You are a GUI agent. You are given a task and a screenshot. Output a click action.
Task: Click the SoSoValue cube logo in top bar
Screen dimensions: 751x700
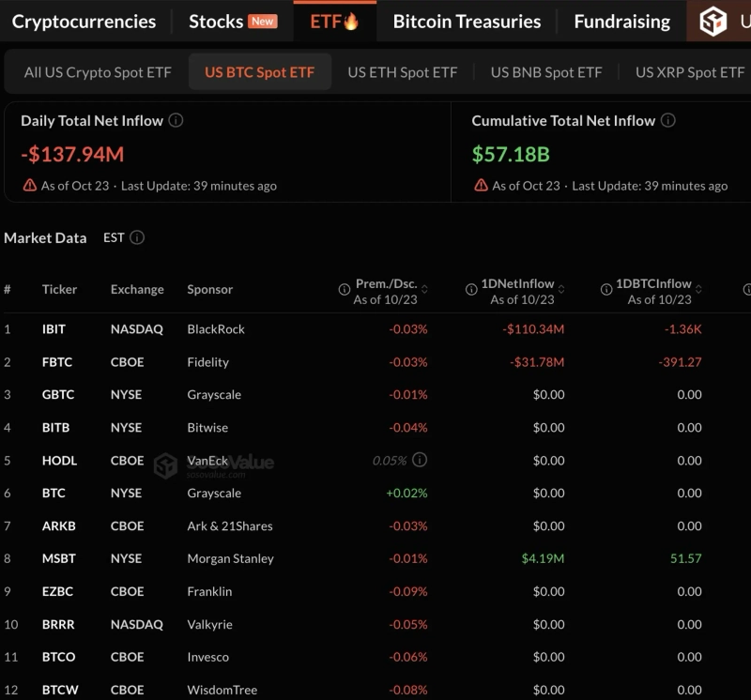coord(713,21)
